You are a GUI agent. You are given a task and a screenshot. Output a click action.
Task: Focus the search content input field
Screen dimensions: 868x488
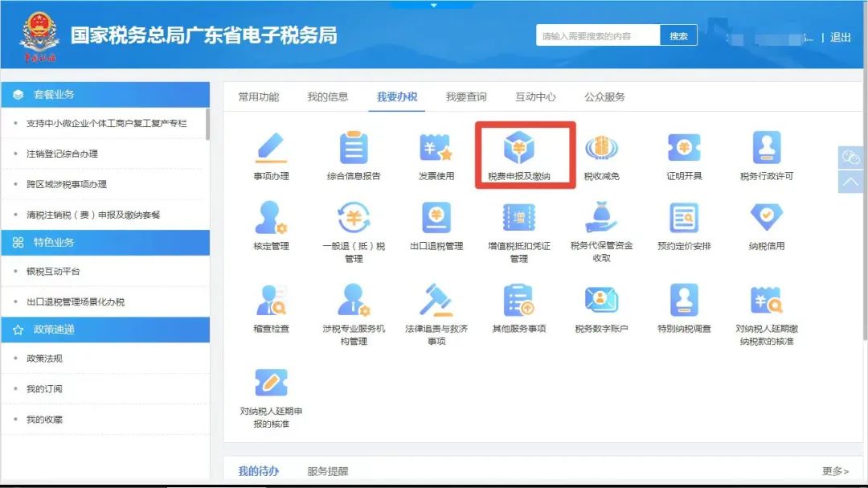point(598,35)
